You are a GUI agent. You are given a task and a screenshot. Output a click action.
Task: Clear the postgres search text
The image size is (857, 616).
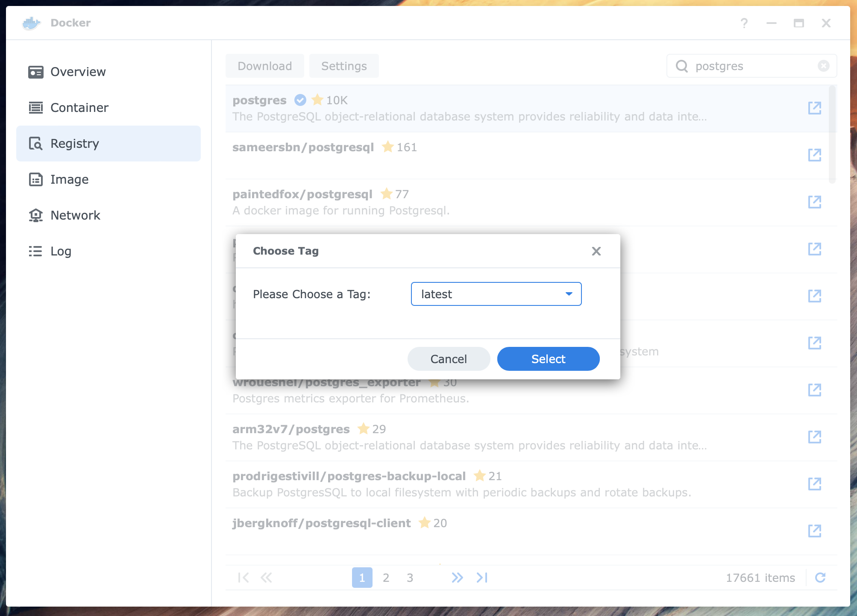click(824, 66)
